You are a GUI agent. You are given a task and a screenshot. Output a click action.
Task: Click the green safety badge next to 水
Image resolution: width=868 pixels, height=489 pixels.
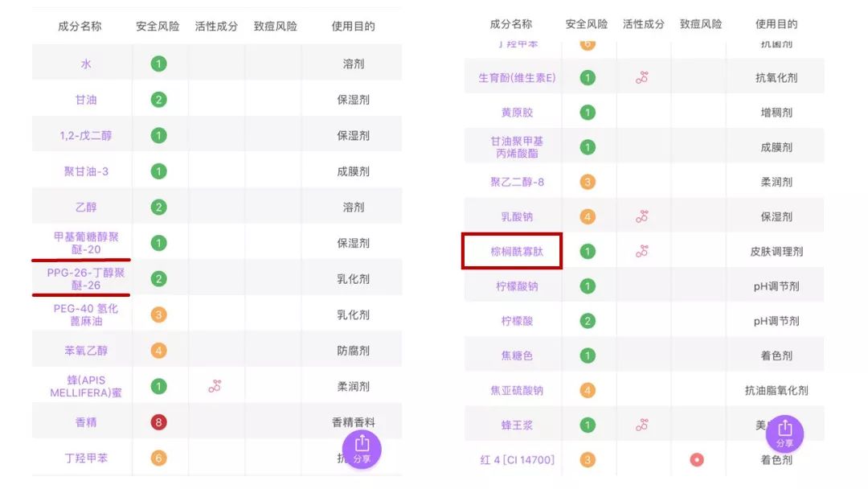[158, 64]
